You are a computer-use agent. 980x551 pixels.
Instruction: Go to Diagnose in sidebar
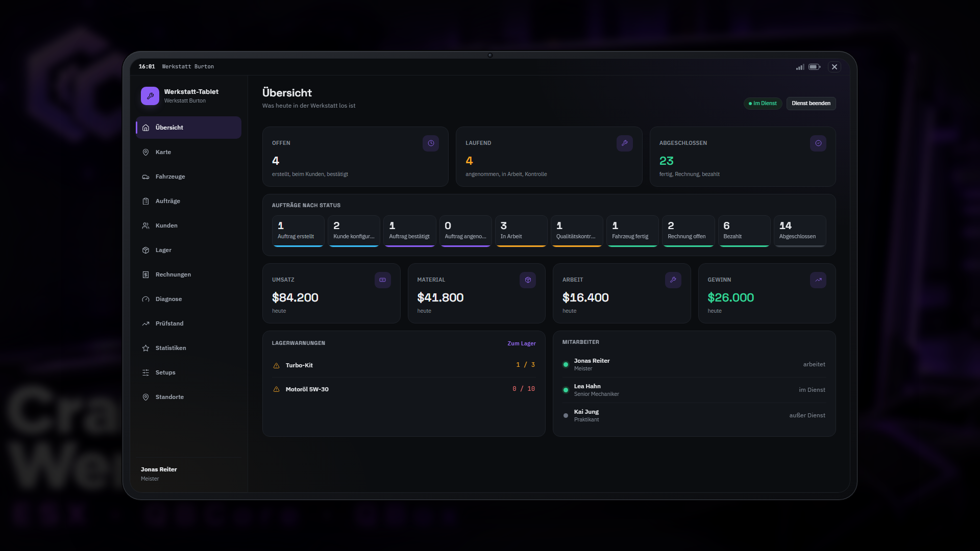coord(188,299)
